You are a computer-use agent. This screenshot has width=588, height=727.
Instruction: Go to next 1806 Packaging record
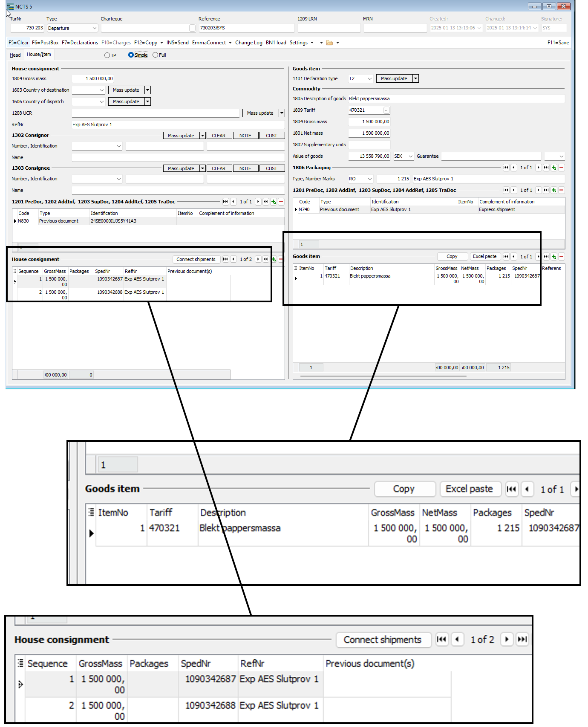(539, 168)
